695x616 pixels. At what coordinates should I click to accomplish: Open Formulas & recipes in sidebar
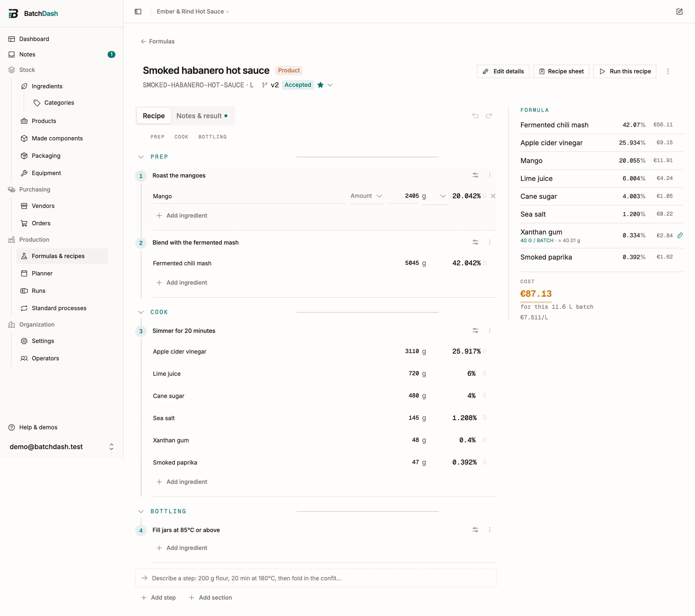coord(62,256)
